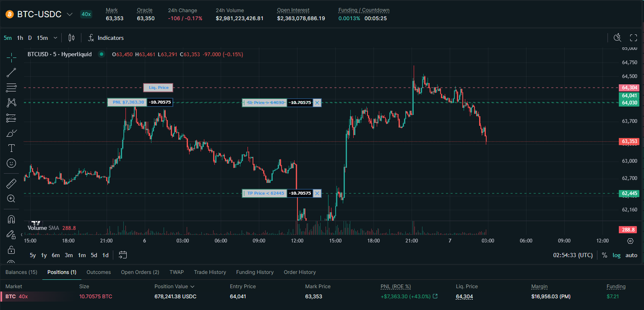Select the 1h timeframe

tap(20, 38)
